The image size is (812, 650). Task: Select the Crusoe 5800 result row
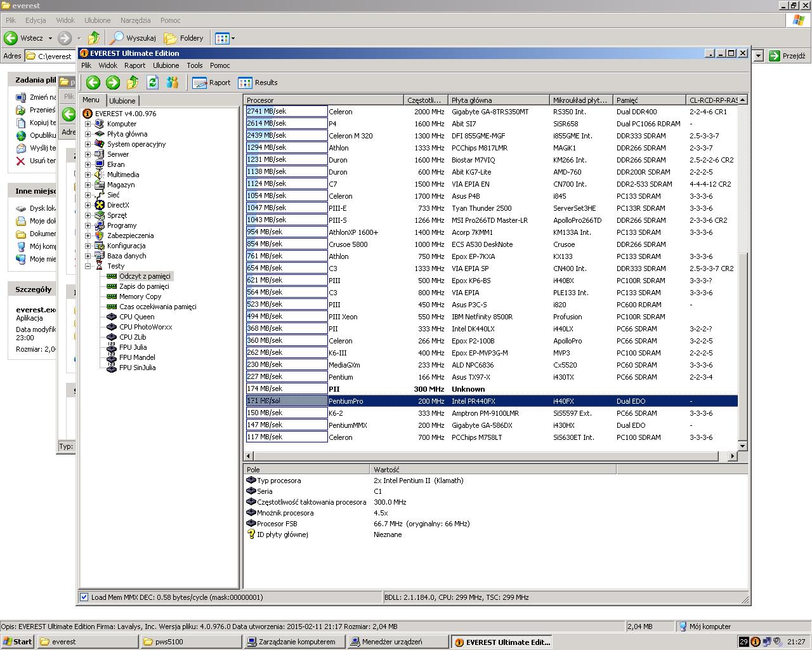click(491, 244)
